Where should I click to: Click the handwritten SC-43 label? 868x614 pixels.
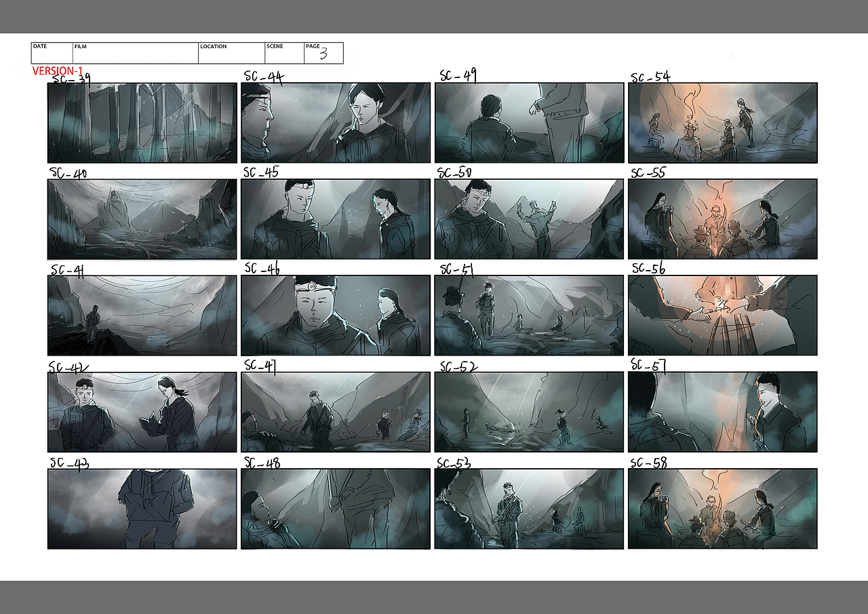pos(69,463)
